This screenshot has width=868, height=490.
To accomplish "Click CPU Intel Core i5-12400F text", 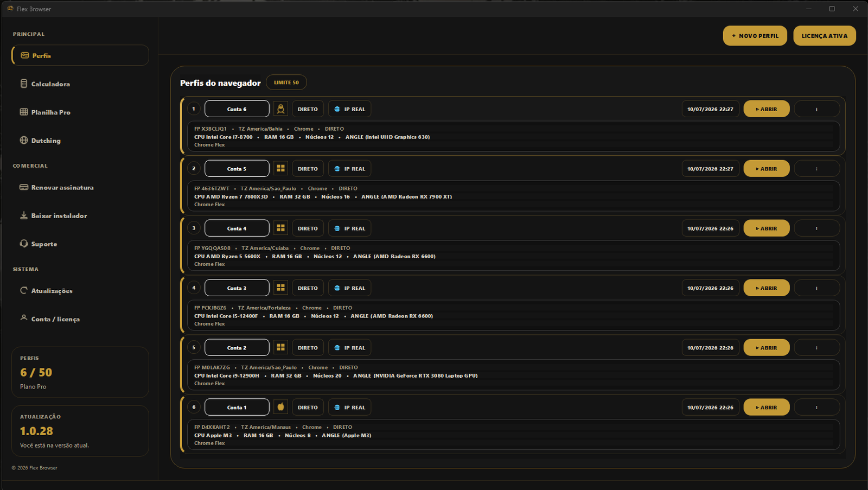I will (x=226, y=316).
